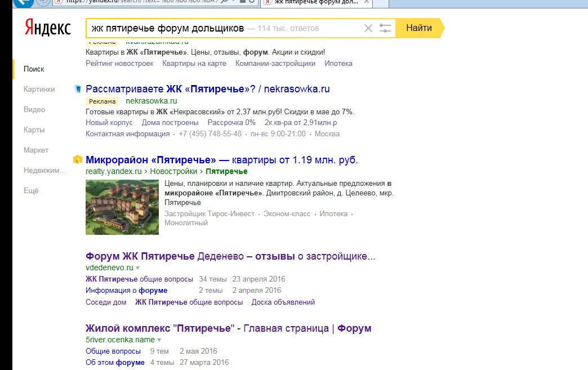The width and height of the screenshot is (588, 370).
Task: Switch to Картинки search
Action: (39, 89)
